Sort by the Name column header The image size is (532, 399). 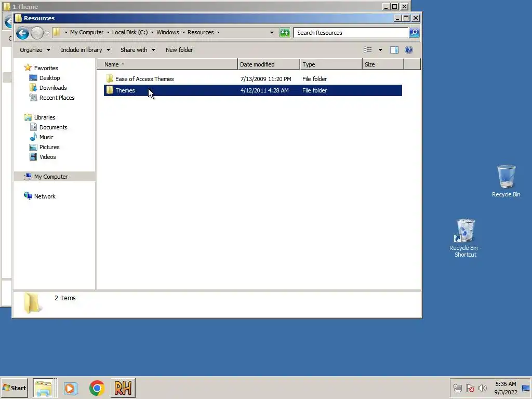point(167,64)
